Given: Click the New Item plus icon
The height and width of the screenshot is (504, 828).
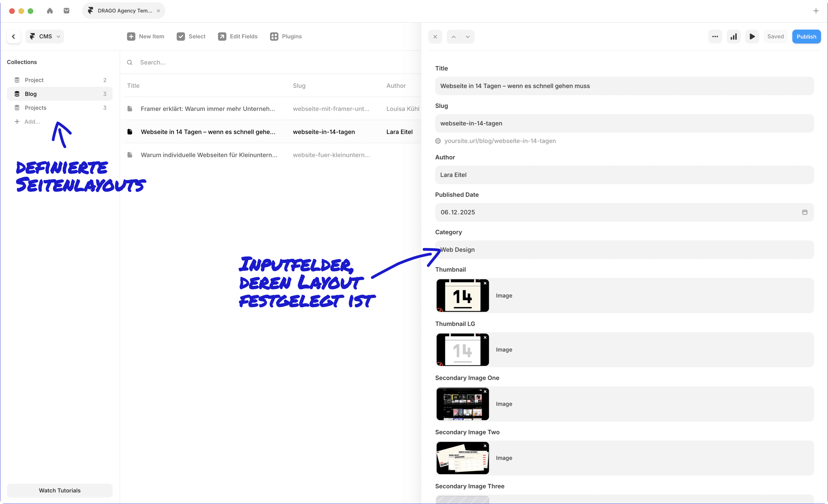Looking at the screenshot, I should tap(131, 36).
